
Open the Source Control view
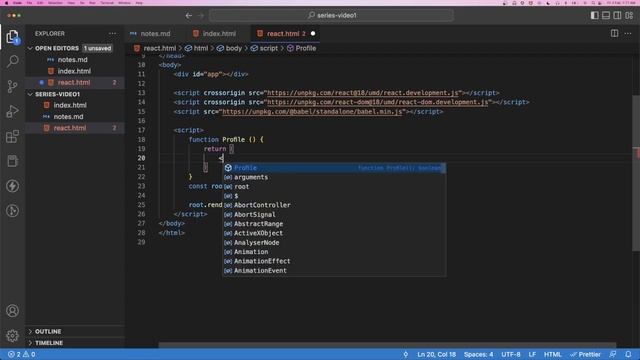pyautogui.click(x=12, y=86)
